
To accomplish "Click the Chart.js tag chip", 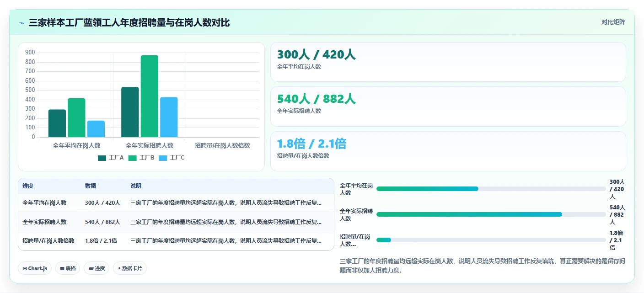I will tap(35, 268).
